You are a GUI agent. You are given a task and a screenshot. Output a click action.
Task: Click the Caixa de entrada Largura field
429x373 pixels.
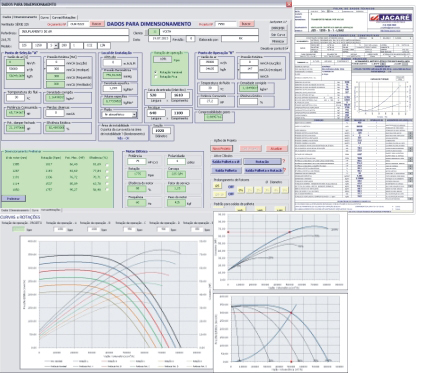coord(156,95)
